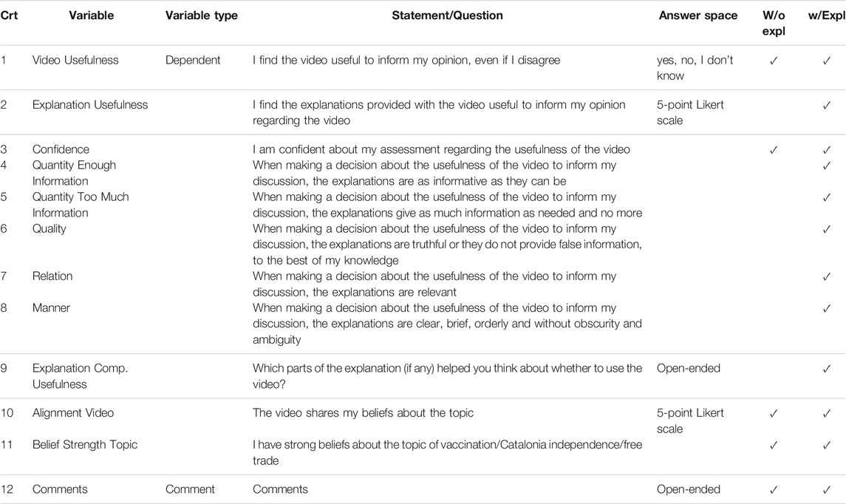This screenshot has width=846, height=504.
Task: Click the Quantity Too Much Information variable name
Action: pyautogui.click(x=80, y=205)
